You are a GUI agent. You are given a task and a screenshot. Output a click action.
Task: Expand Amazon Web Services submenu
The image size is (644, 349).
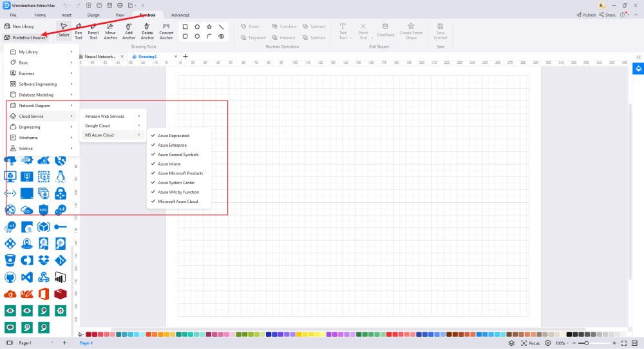(113, 116)
